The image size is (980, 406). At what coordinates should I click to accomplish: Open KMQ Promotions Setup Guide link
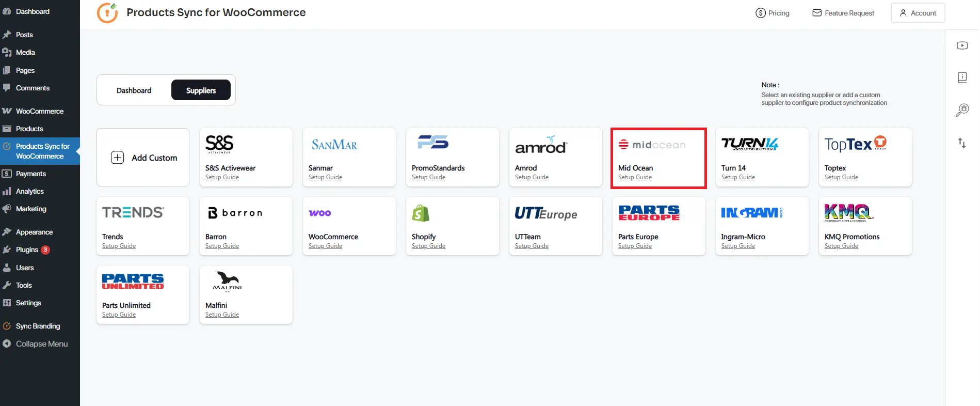tap(841, 246)
